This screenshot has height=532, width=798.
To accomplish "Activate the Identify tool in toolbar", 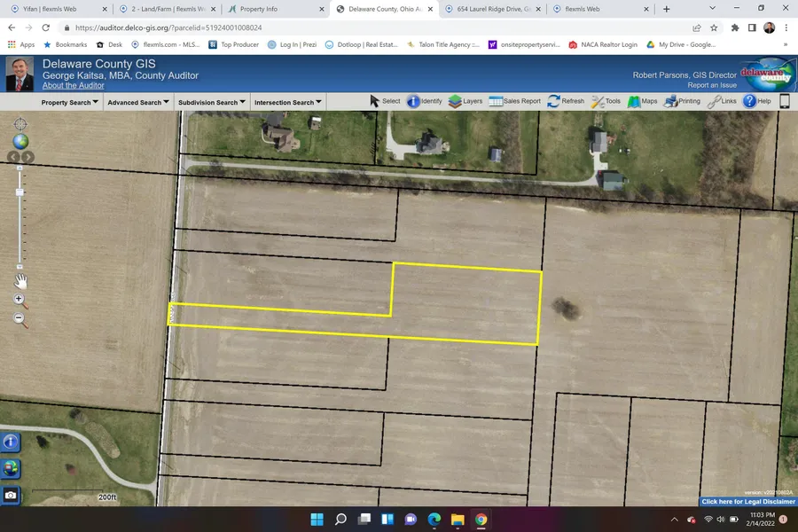I will [x=424, y=101].
